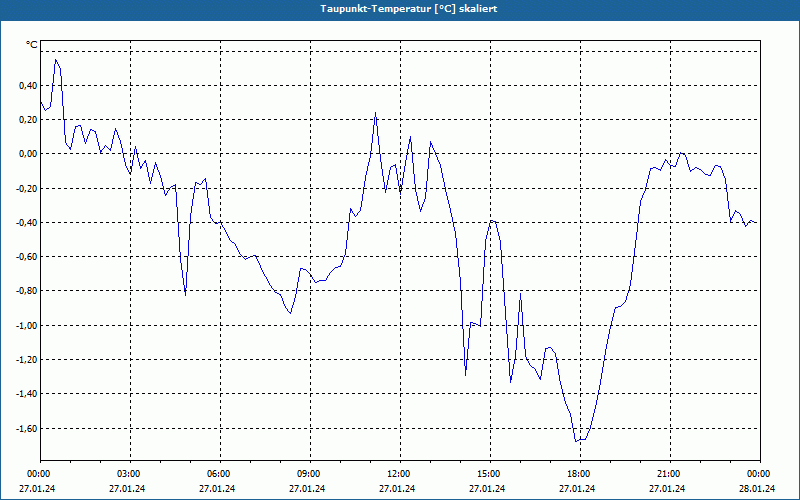The height and width of the screenshot is (500, 800).
Task: Select the 27.01.24 date beneath 21:00
Action: (x=667, y=489)
